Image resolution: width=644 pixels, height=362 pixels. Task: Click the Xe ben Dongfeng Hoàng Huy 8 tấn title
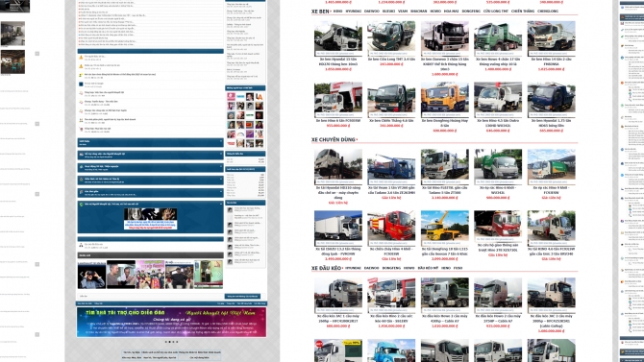(x=444, y=123)
